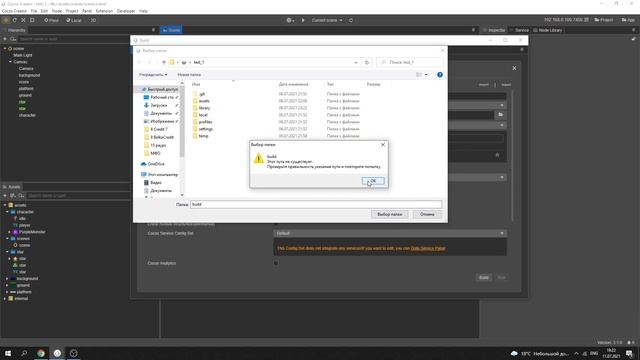Viewport: 640px width, 360px height.
Task: Open the Current scene dropdown
Action: [x=327, y=20]
